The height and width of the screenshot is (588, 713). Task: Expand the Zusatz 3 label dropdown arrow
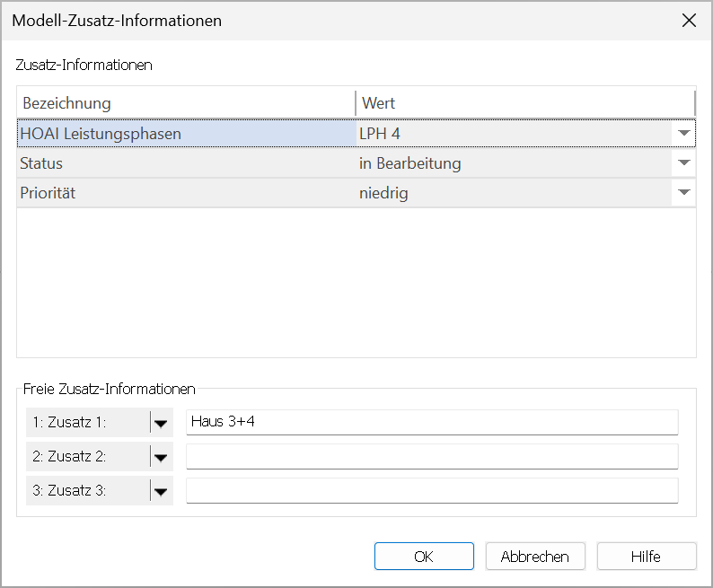(161, 491)
